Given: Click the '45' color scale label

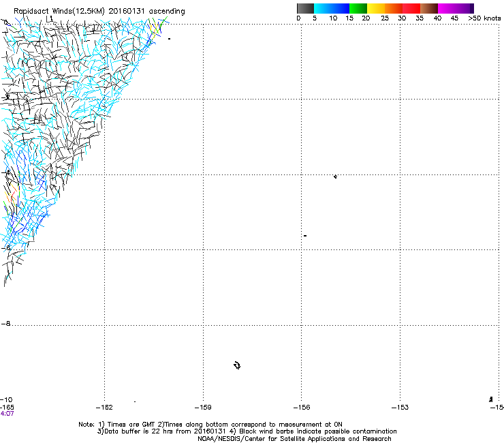Looking at the screenshot, I should pos(454,18).
